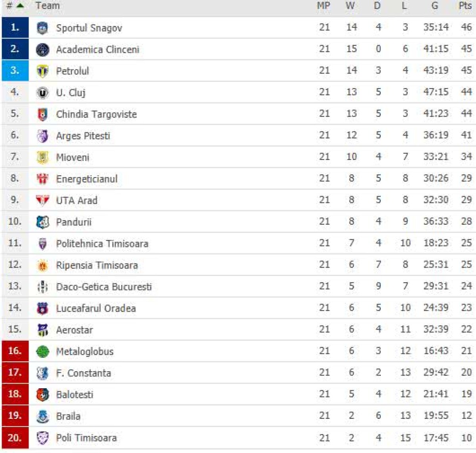Sort by the G goals column
476x453 pixels.
pyautogui.click(x=435, y=6)
